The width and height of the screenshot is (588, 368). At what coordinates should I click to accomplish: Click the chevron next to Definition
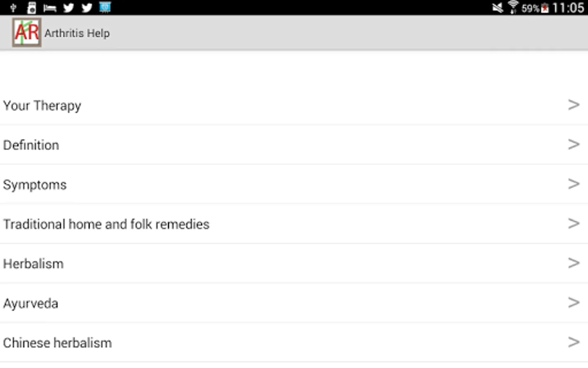click(x=574, y=144)
